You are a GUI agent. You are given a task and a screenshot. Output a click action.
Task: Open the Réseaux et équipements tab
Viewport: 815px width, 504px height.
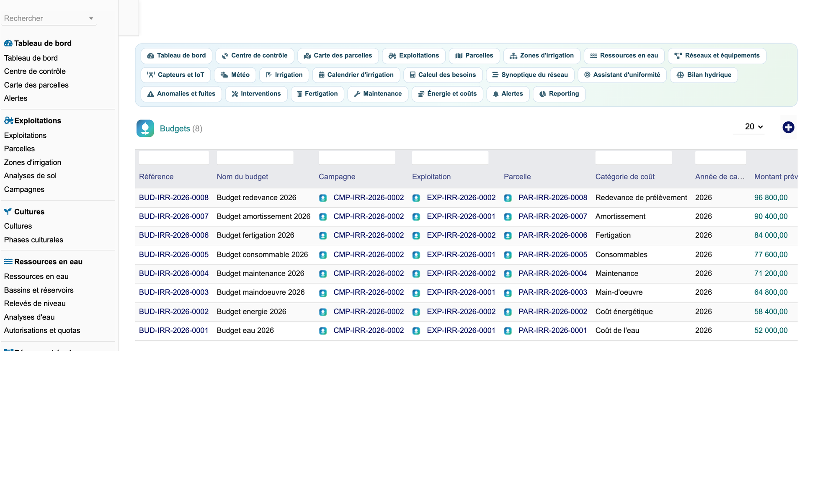click(x=717, y=56)
